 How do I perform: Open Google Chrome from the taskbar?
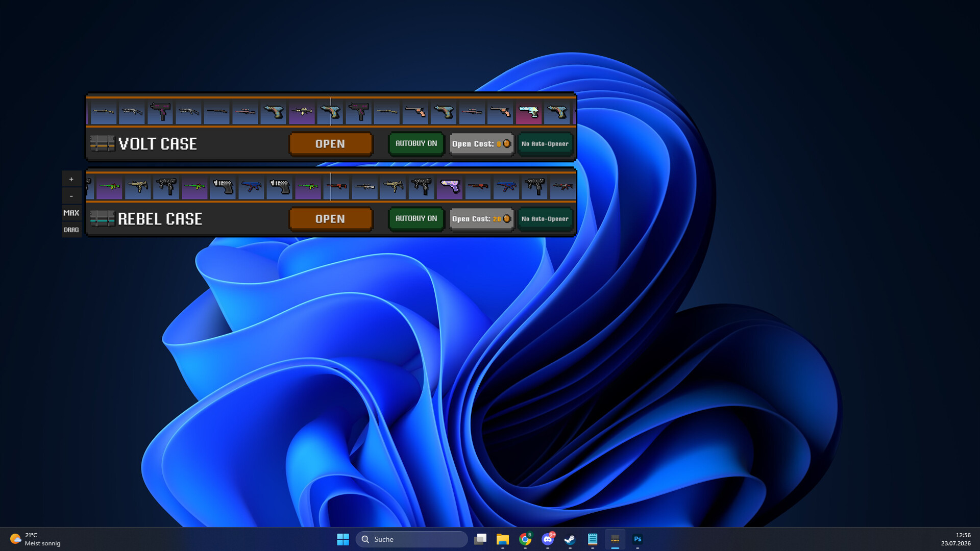pyautogui.click(x=525, y=539)
